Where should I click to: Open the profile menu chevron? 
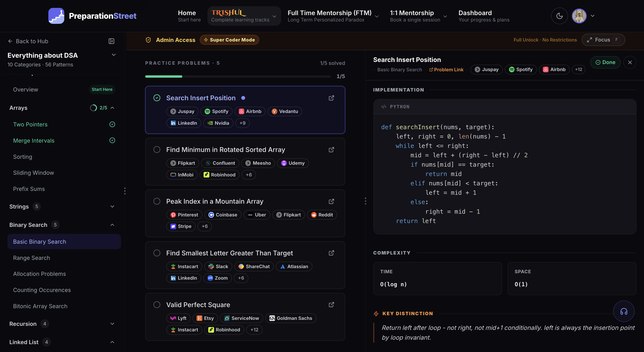[x=592, y=16]
